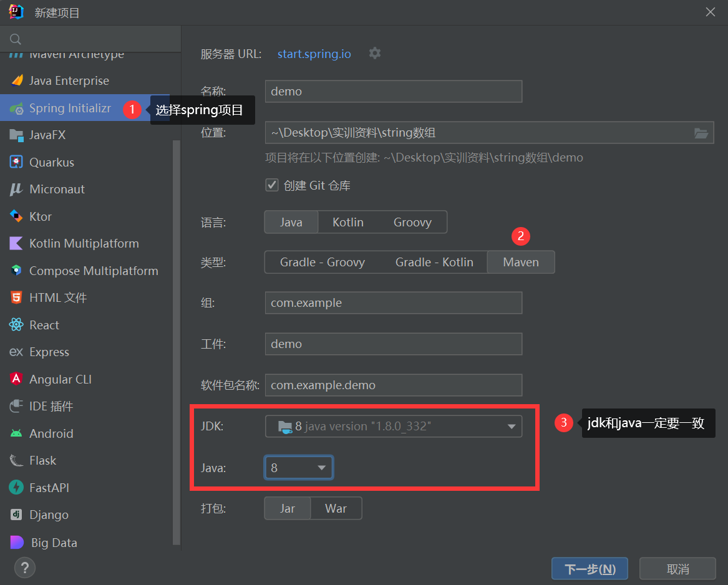Click the HTML5 file icon
This screenshot has width=728, height=585.
click(16, 297)
